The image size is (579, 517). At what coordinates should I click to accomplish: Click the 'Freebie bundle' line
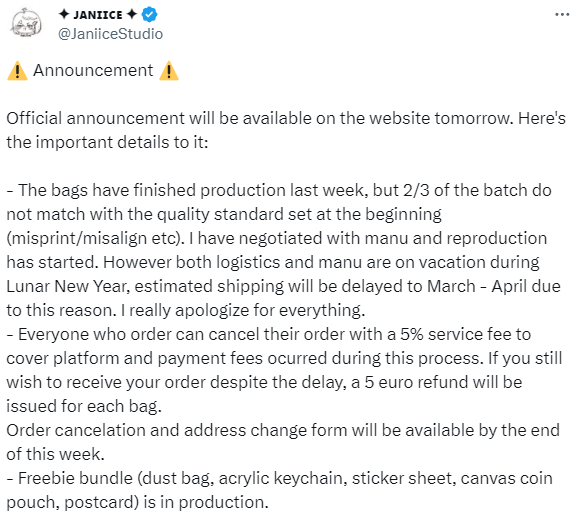click(280, 478)
